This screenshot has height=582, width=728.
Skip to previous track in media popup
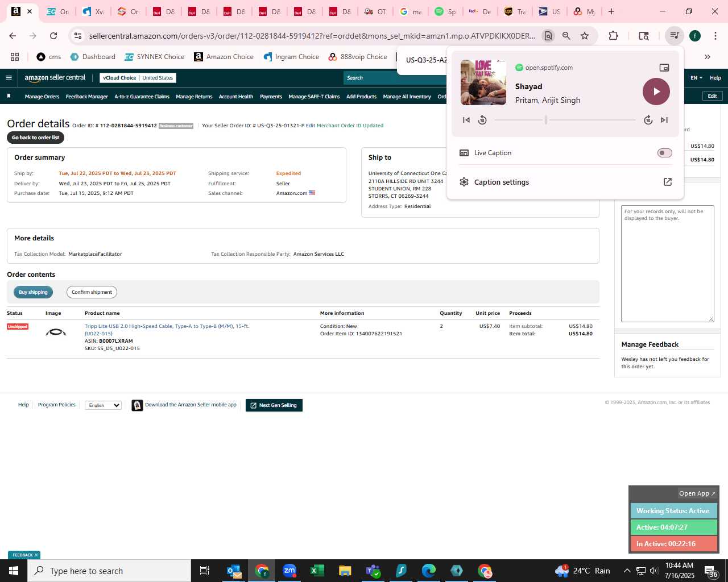pos(466,120)
